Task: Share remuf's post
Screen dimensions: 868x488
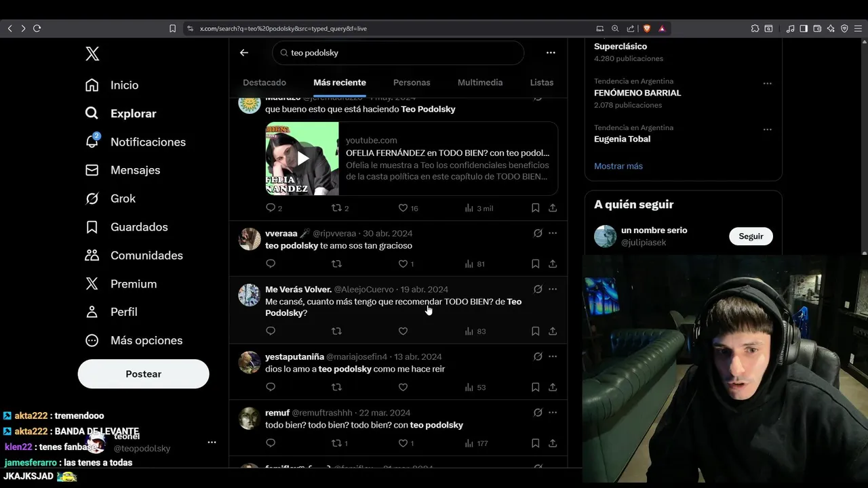Action: [553, 443]
